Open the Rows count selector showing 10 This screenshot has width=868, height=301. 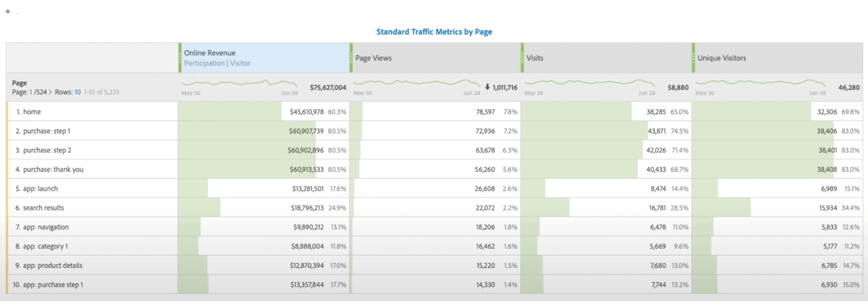[x=78, y=92]
